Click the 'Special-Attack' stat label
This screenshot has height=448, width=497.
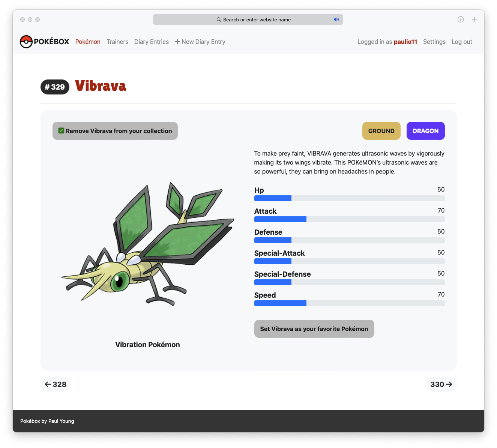[279, 253]
